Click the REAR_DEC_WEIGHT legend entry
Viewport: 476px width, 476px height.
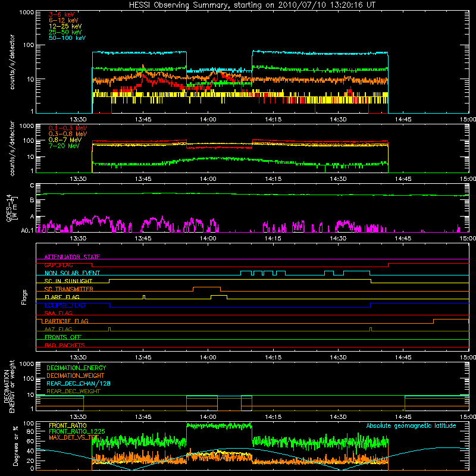(73, 392)
